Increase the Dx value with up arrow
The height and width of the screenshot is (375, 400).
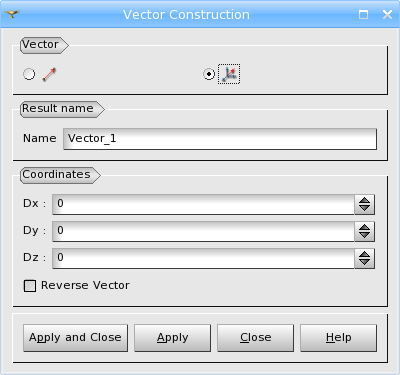click(x=364, y=200)
